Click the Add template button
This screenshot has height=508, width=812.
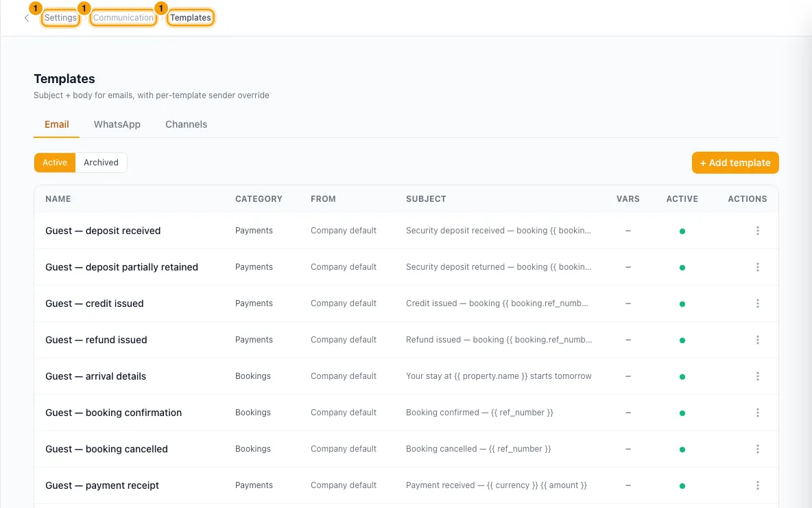[x=735, y=163]
